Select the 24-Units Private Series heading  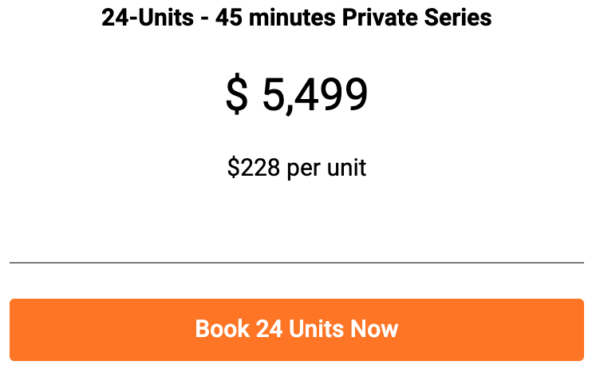[x=297, y=18]
